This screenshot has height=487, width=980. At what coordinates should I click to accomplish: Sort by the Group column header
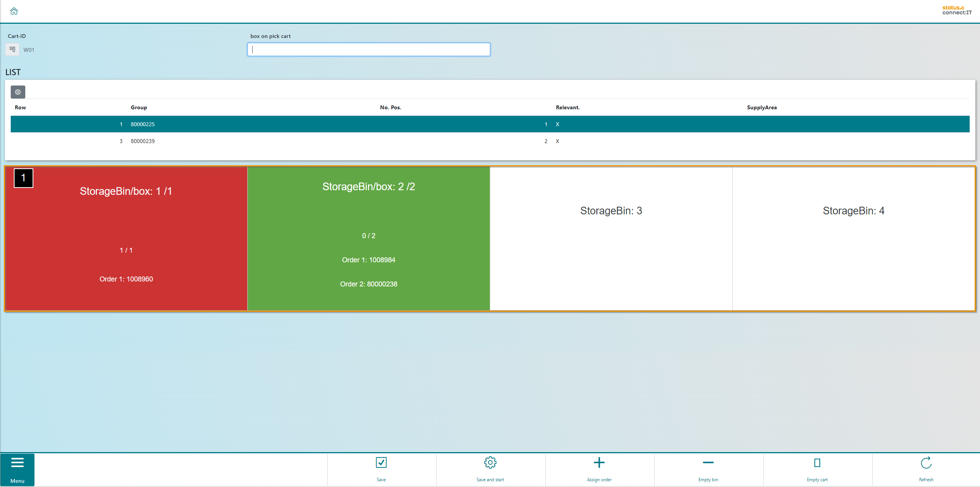click(139, 107)
